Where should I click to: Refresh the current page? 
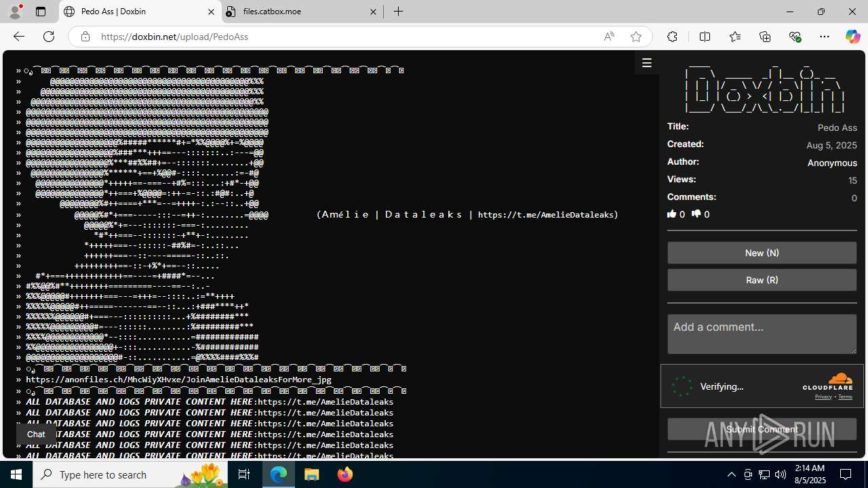(x=49, y=37)
